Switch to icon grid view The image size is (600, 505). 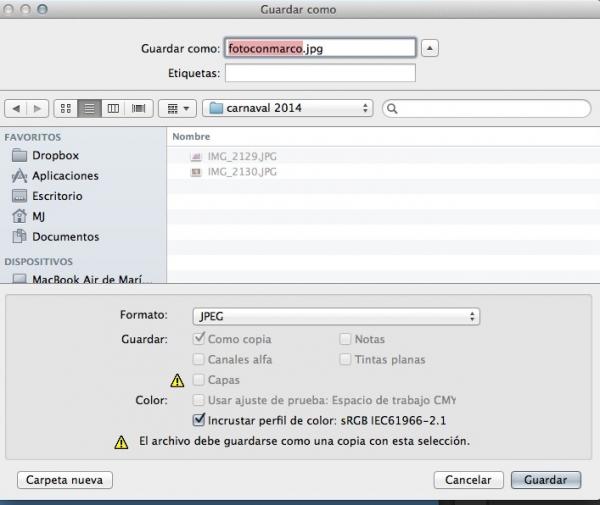pyautogui.click(x=66, y=109)
